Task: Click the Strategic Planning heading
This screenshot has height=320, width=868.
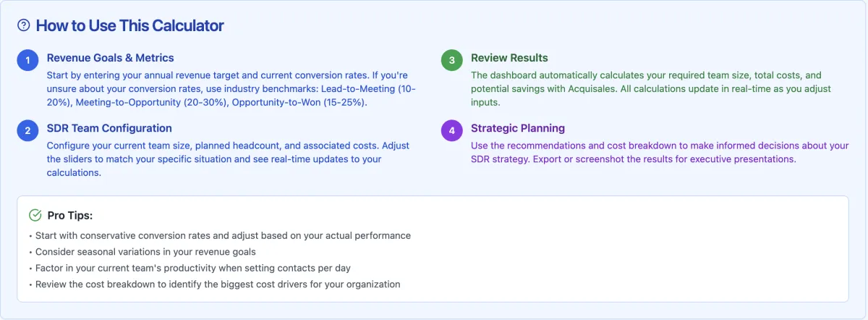Action: pos(518,128)
